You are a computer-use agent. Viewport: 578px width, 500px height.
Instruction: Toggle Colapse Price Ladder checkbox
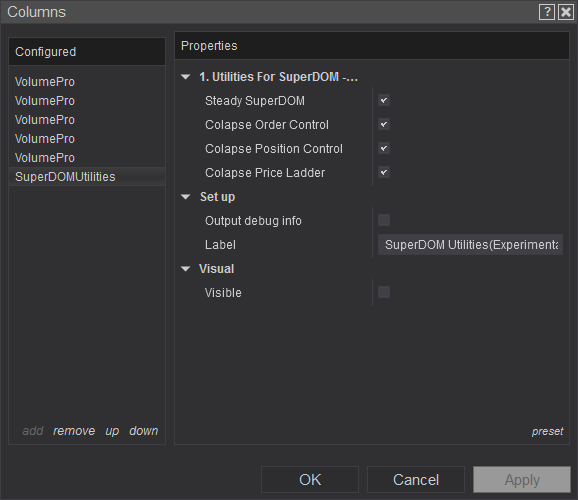coord(384,172)
